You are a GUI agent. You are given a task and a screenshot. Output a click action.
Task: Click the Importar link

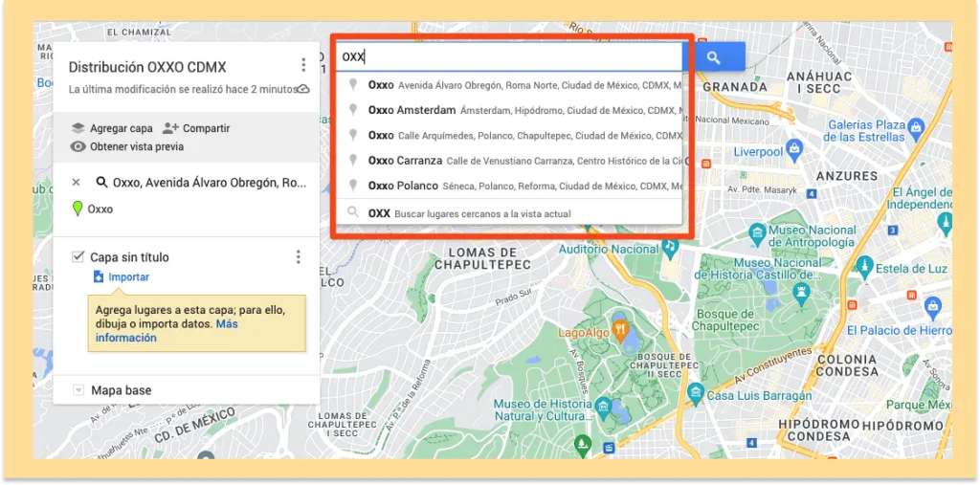tap(128, 277)
